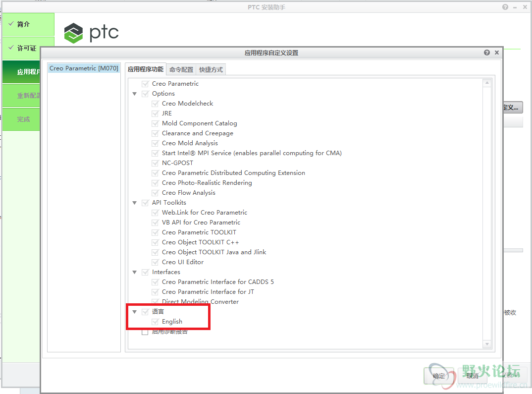
Task: Open the 命令配置 tab
Action: coord(181,69)
